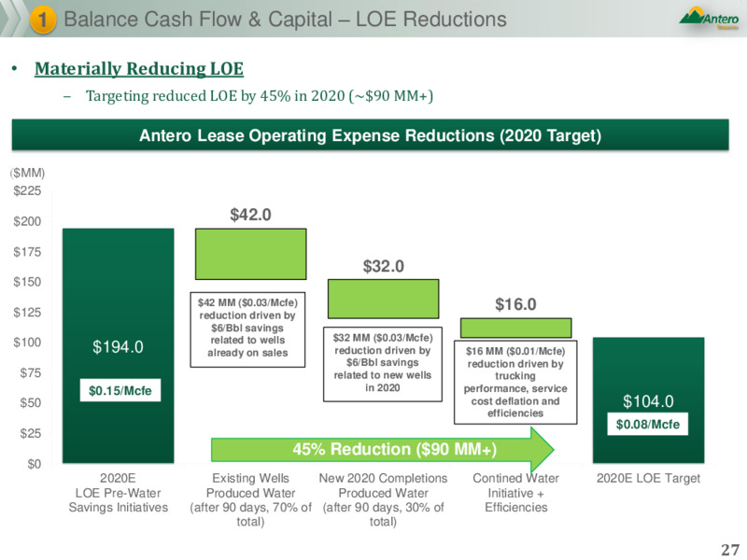Click the $175 axis label

[28, 252]
